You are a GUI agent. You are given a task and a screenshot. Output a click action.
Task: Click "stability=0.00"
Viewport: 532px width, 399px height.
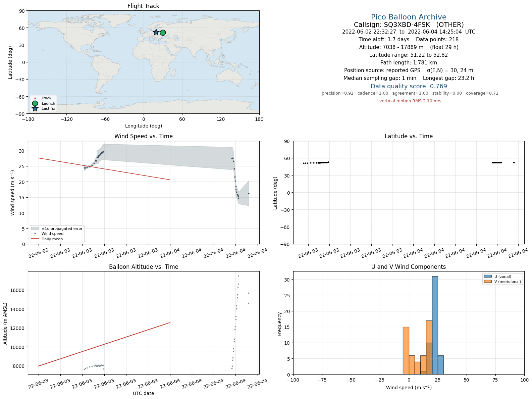pos(447,93)
